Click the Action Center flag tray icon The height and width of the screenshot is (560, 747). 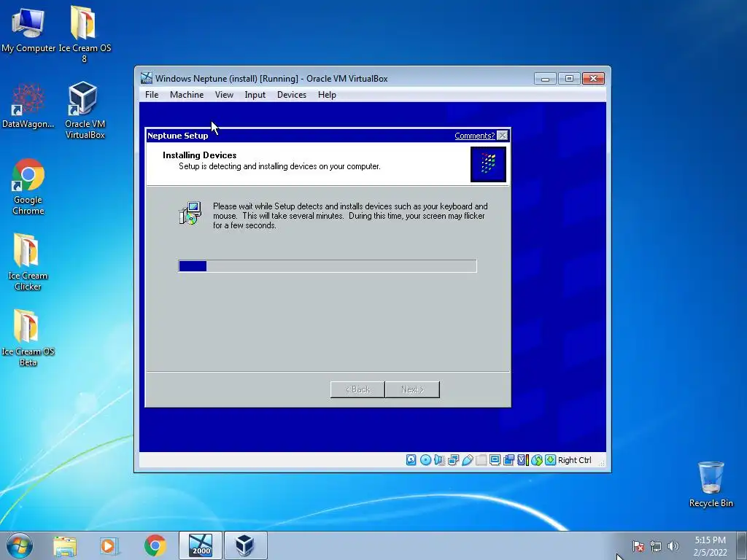pos(638,546)
